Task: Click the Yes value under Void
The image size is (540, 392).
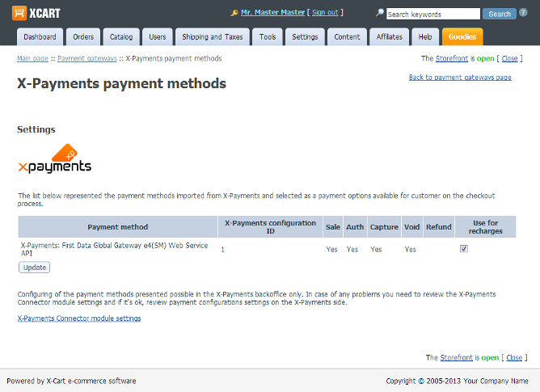Action: tap(410, 250)
